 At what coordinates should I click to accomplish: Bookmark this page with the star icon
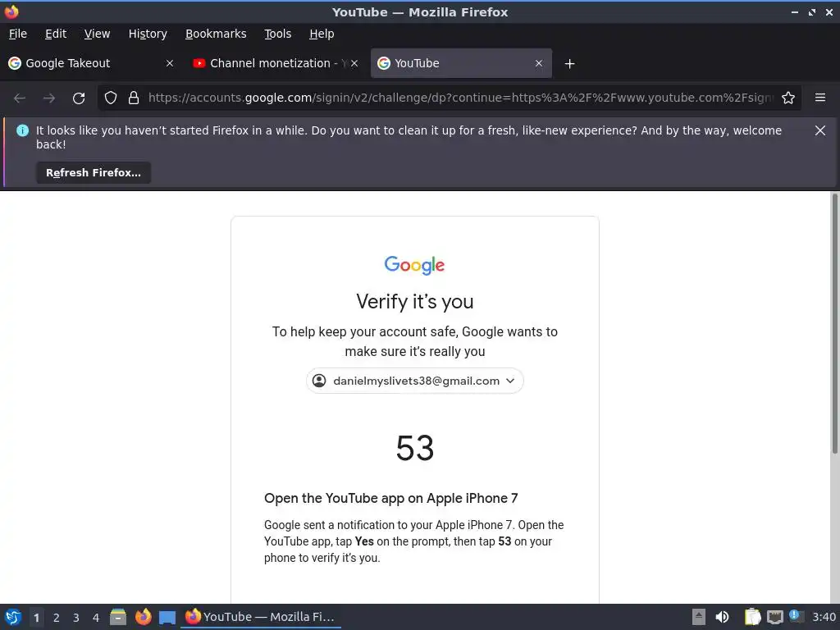pos(788,98)
